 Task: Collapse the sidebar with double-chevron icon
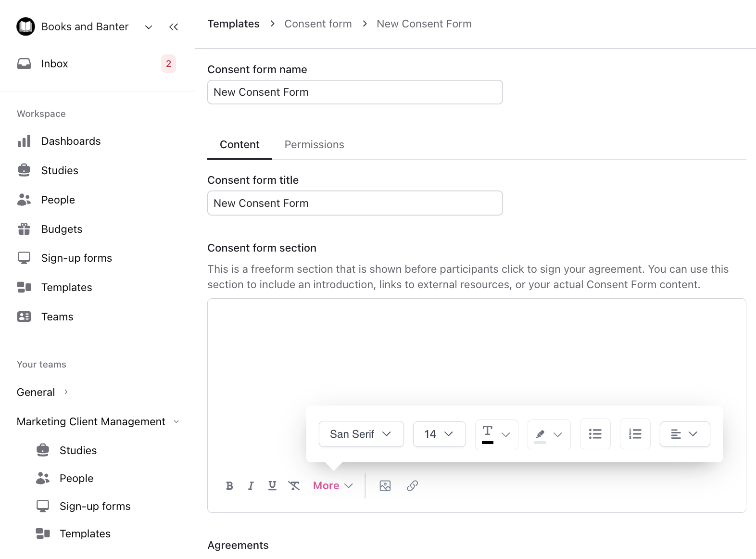pos(174,27)
